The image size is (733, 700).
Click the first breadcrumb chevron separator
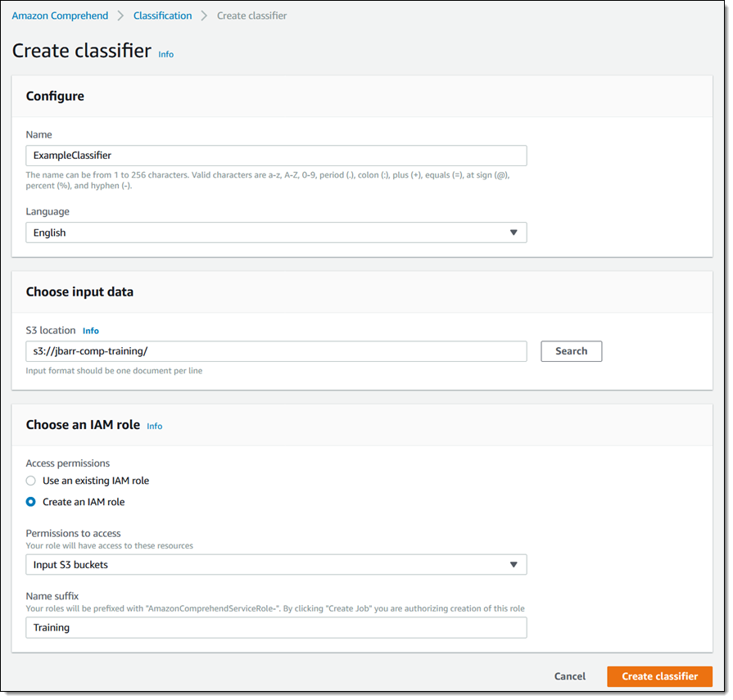[120, 16]
